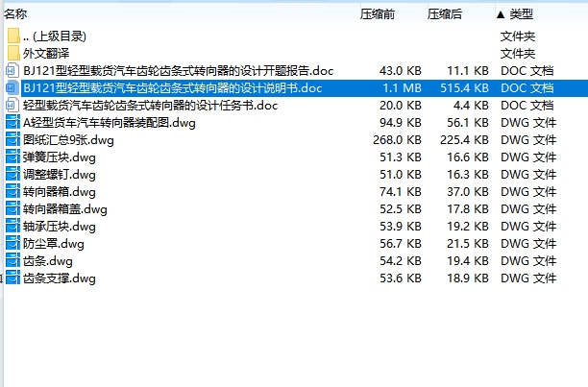Click the 20.0 KB original size value
588x387 pixels.
(400, 106)
